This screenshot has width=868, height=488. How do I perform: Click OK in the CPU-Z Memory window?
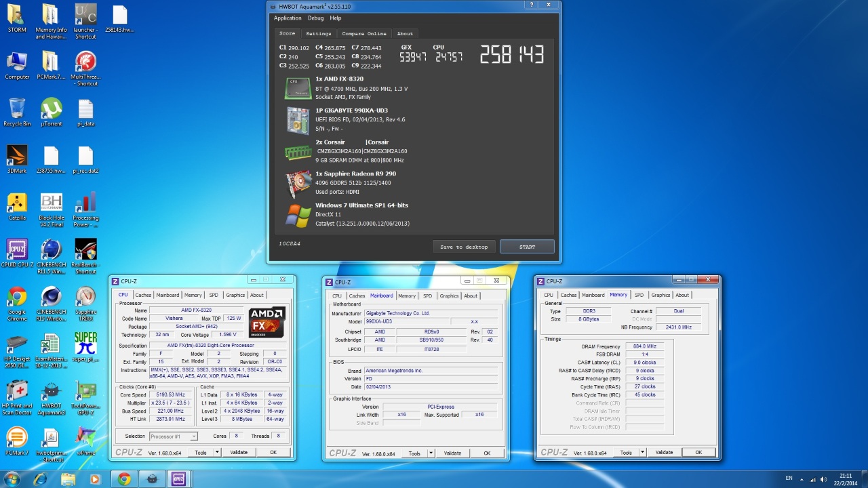[698, 452]
